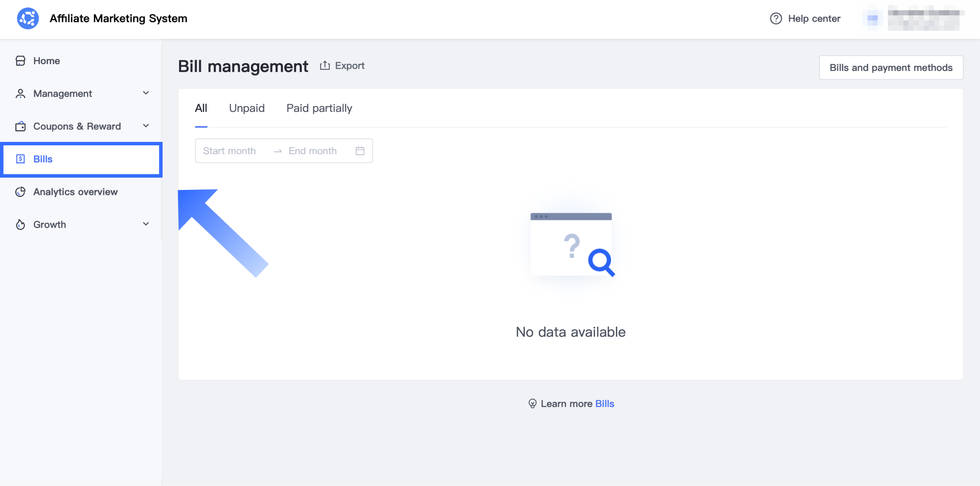
Task: Click the Analytics overview pie chart icon
Action: [20, 192]
